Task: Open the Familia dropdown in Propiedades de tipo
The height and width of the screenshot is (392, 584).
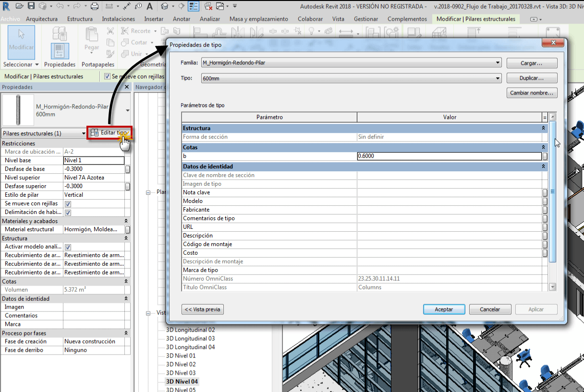Action: click(498, 63)
